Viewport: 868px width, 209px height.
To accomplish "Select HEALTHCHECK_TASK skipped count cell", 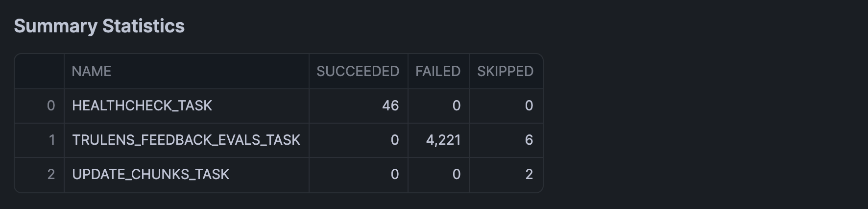I will tap(529, 106).
